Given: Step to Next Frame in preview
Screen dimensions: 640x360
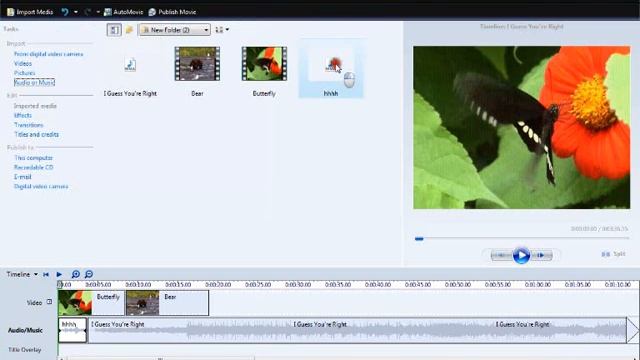Looking at the screenshot, I should coord(541,256).
